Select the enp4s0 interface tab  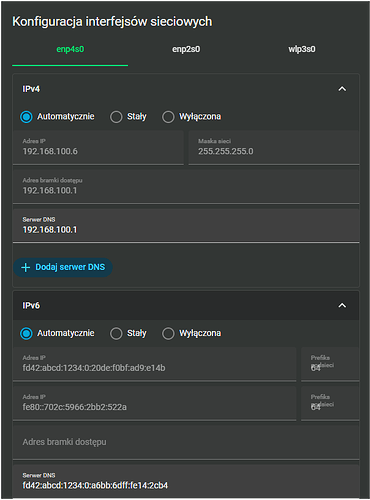tap(70, 49)
